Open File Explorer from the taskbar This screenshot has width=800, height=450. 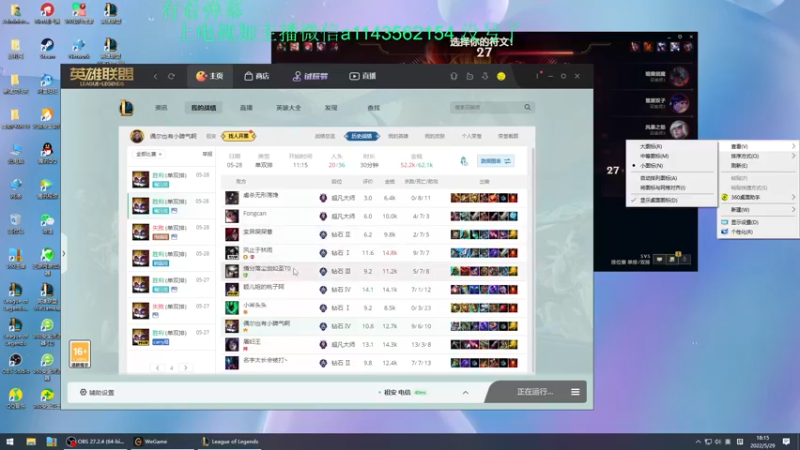[31, 441]
